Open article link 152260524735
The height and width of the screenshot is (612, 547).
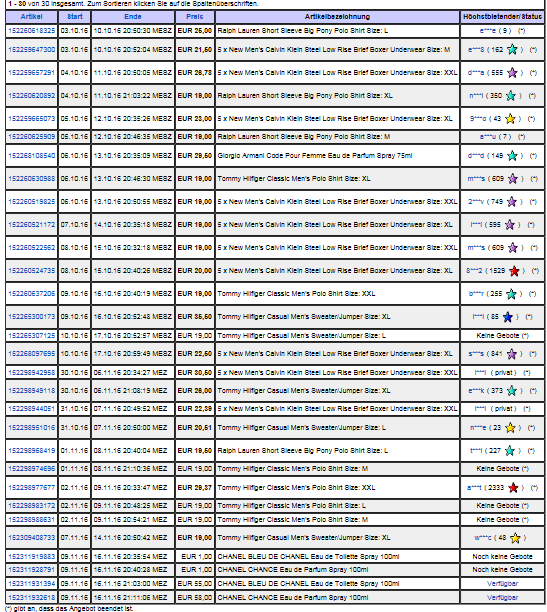(x=32, y=271)
